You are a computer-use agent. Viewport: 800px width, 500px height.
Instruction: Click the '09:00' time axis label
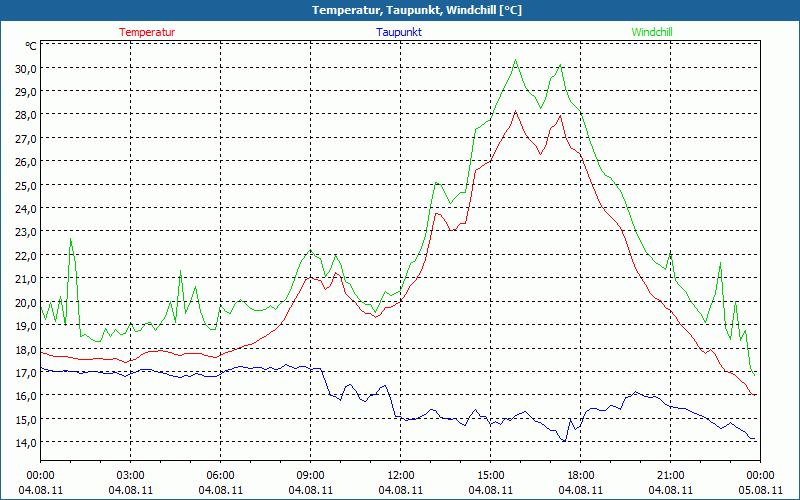[x=310, y=476]
